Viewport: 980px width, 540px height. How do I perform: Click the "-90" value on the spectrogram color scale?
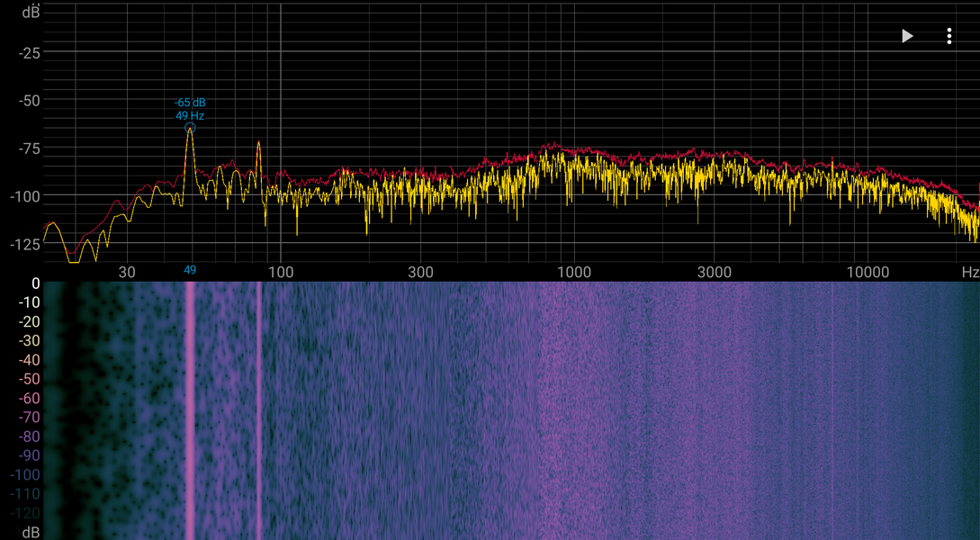(29, 455)
